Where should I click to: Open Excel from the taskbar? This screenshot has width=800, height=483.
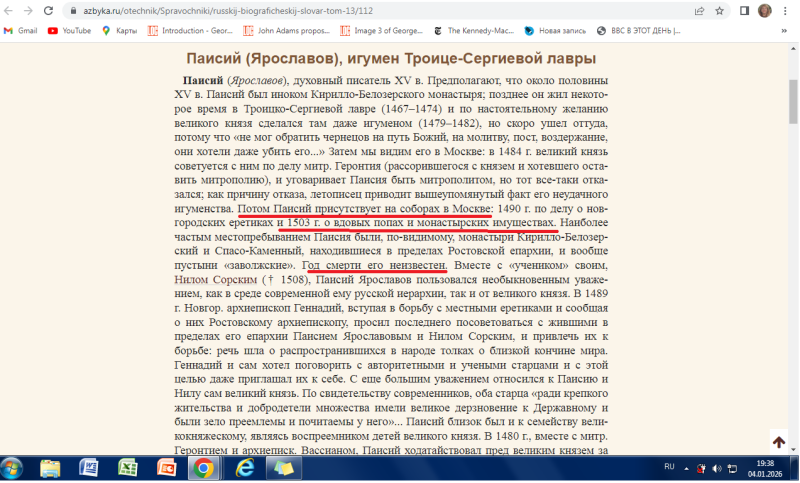(128, 468)
